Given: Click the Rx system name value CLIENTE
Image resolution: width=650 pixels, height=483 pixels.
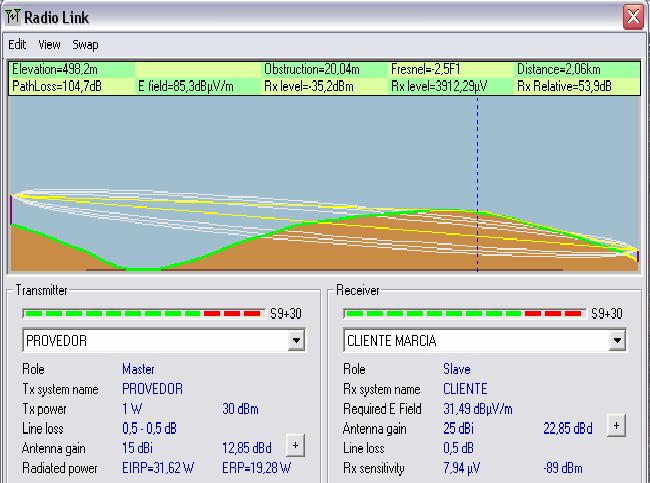Looking at the screenshot, I should (465, 389).
